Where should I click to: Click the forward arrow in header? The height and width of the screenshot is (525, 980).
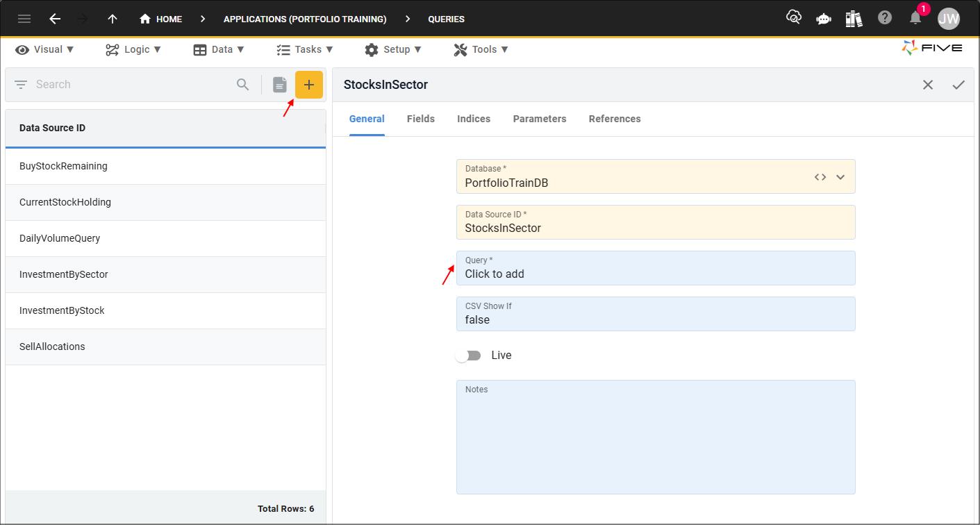(x=83, y=19)
